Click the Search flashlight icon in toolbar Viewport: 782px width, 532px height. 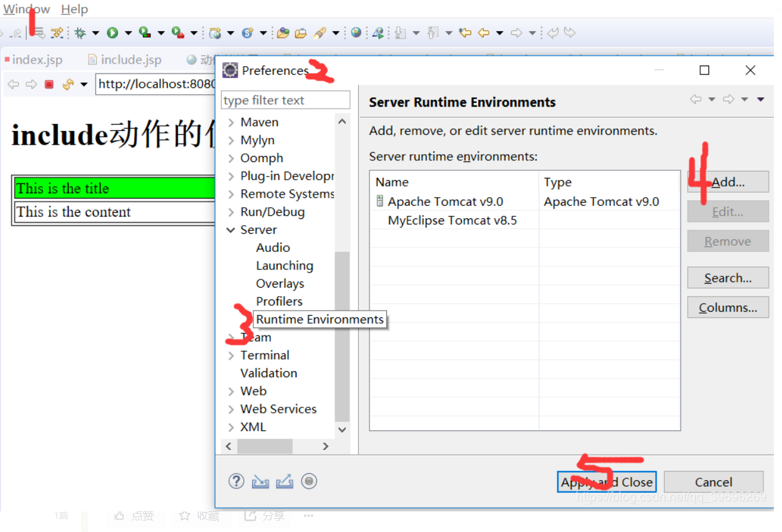[x=320, y=33]
